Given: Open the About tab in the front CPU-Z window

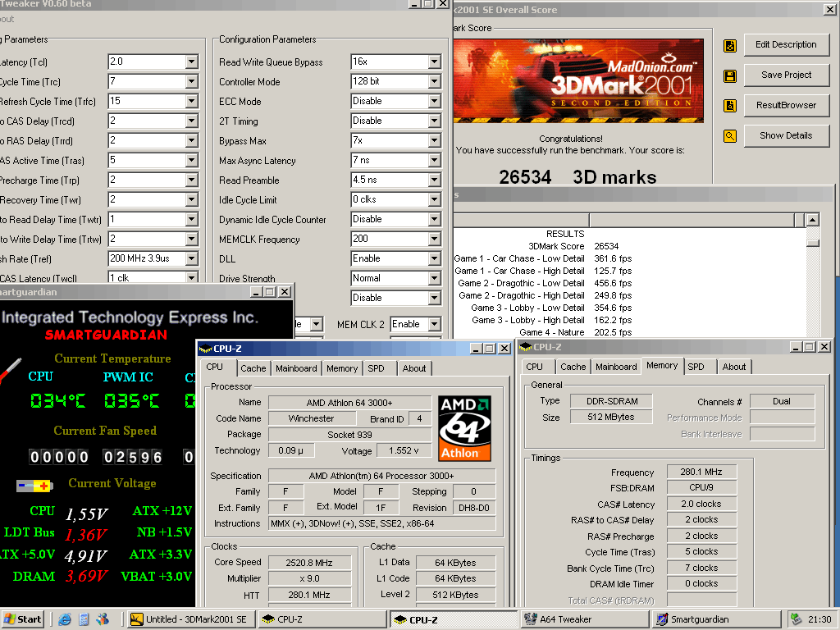Looking at the screenshot, I should coord(414,368).
